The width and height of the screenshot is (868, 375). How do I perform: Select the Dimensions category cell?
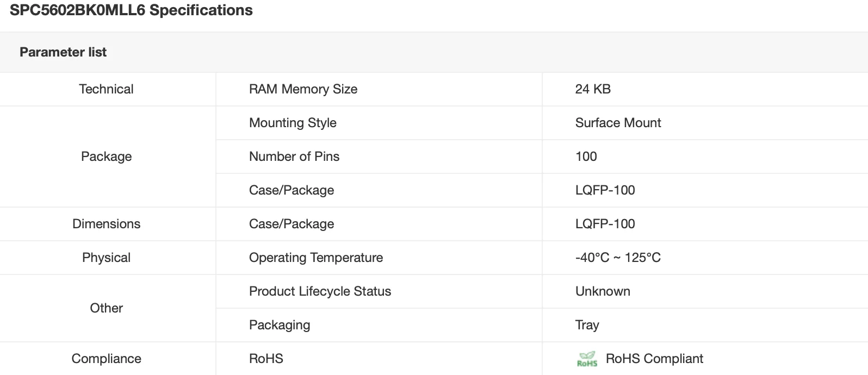[x=106, y=224]
